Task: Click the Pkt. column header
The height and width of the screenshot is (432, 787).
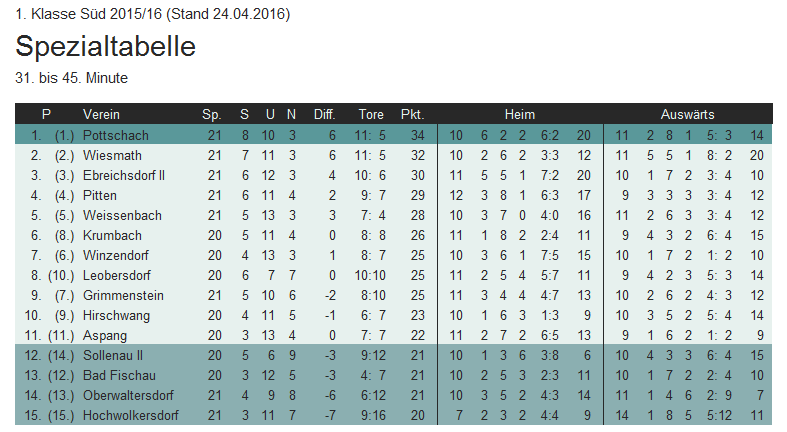Action: (412, 114)
